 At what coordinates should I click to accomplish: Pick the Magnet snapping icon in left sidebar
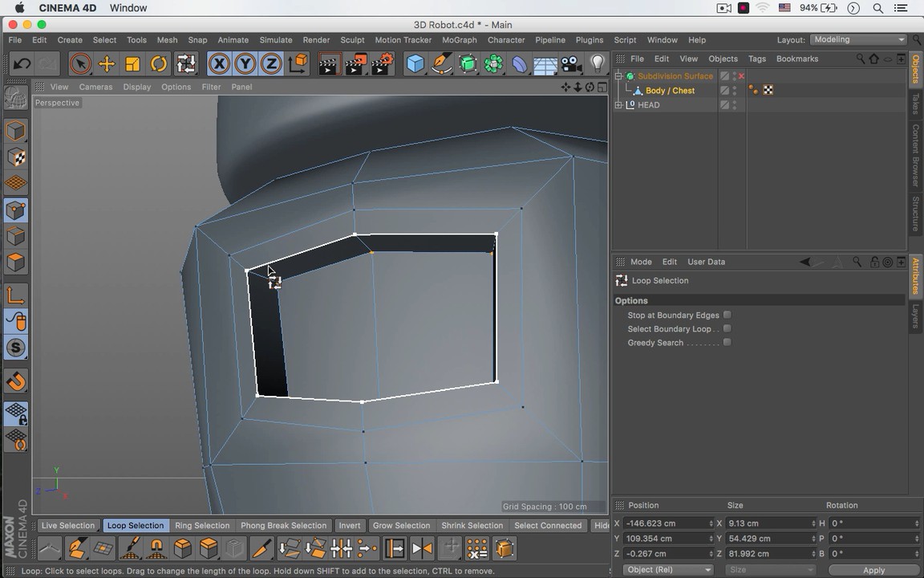pyautogui.click(x=16, y=381)
